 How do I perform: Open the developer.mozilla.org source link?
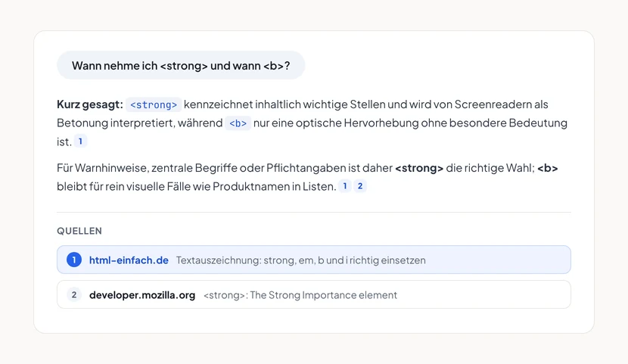(142, 295)
